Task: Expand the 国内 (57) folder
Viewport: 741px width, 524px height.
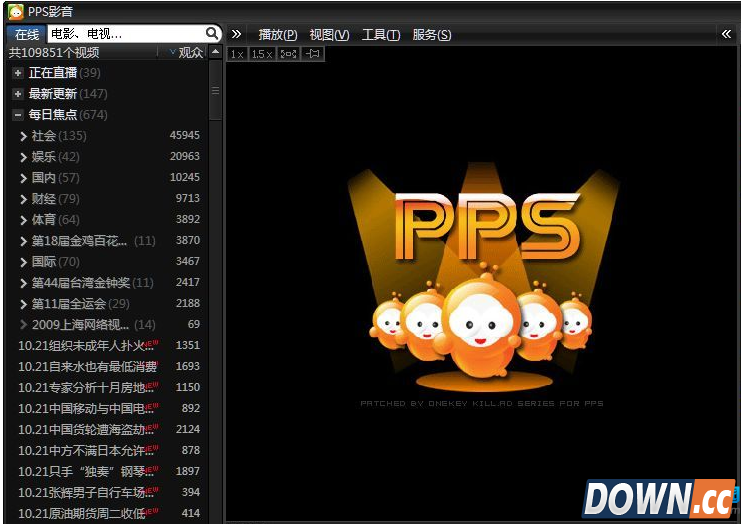Action: pos(24,178)
